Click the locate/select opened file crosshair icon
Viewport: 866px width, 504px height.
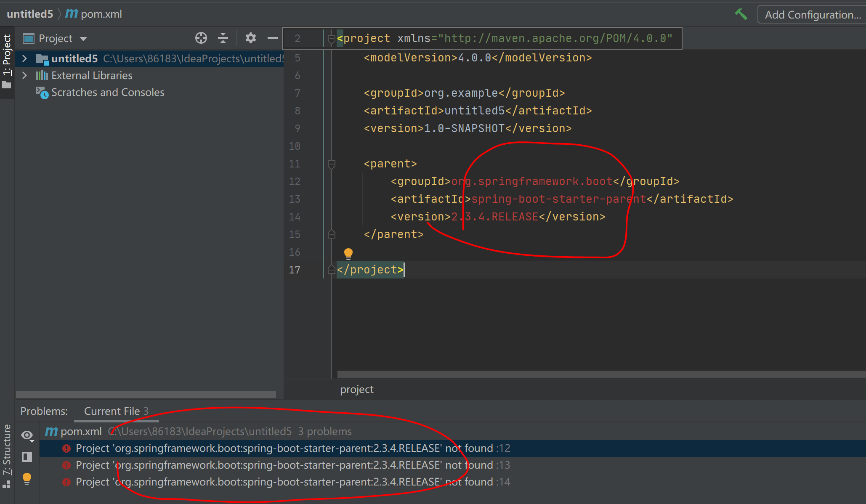tap(201, 38)
